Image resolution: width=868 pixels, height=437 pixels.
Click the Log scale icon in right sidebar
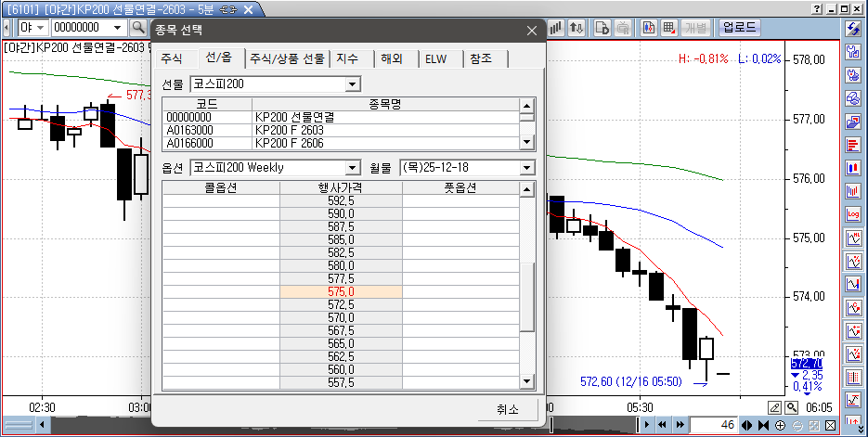click(x=852, y=214)
